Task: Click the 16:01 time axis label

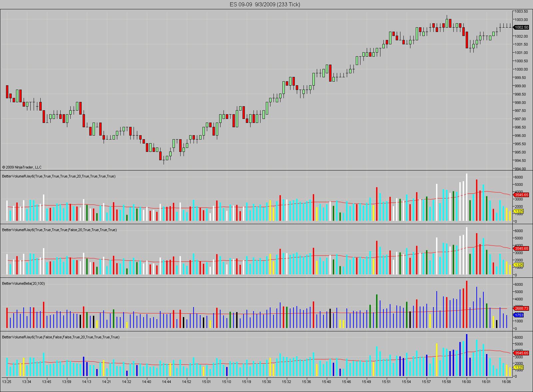Action: tap(486, 382)
